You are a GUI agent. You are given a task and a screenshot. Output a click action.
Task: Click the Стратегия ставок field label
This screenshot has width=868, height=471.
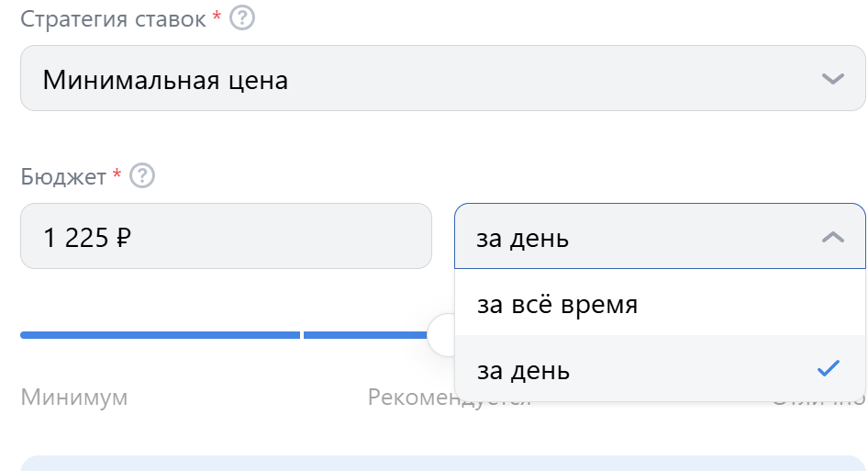pyautogui.click(x=113, y=19)
